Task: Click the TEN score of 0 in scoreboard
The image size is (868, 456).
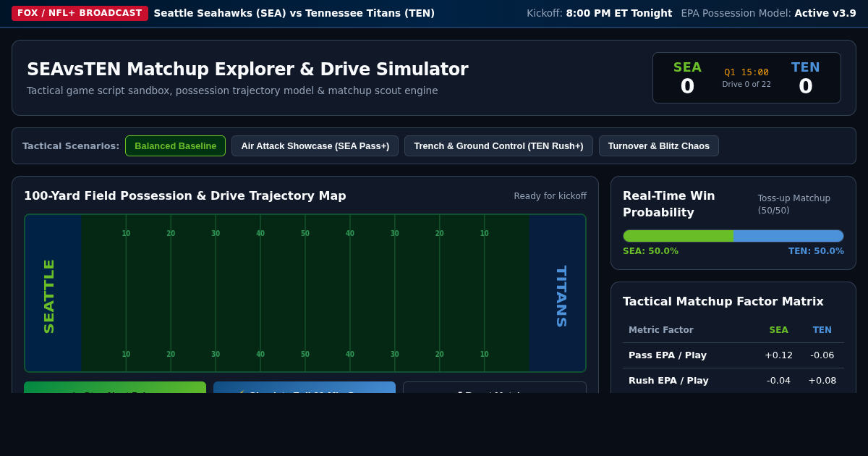Action: pyautogui.click(x=806, y=86)
